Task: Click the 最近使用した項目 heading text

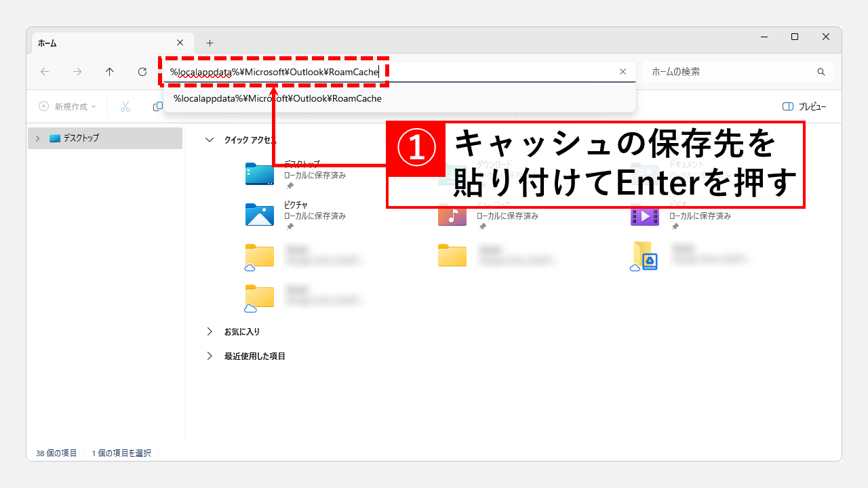Action: [255, 357]
